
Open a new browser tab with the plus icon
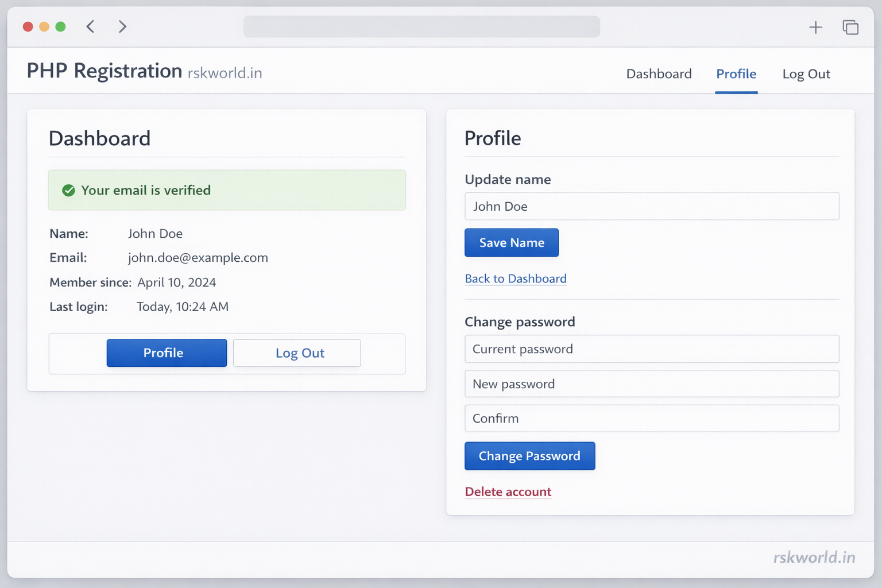(x=815, y=27)
